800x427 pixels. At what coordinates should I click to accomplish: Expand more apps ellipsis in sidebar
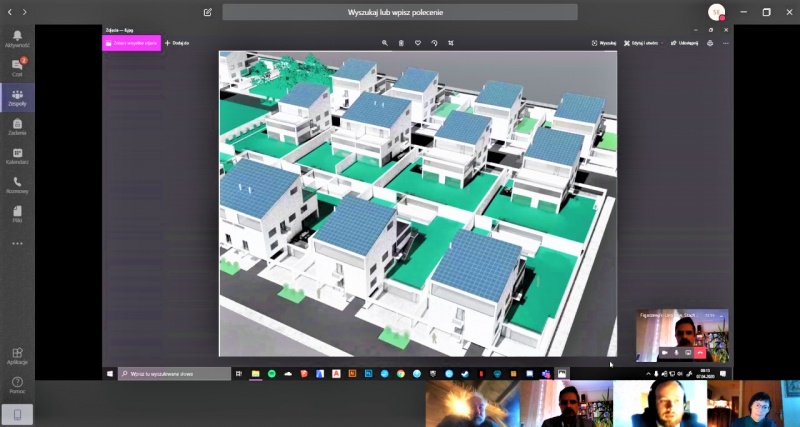[x=17, y=243]
